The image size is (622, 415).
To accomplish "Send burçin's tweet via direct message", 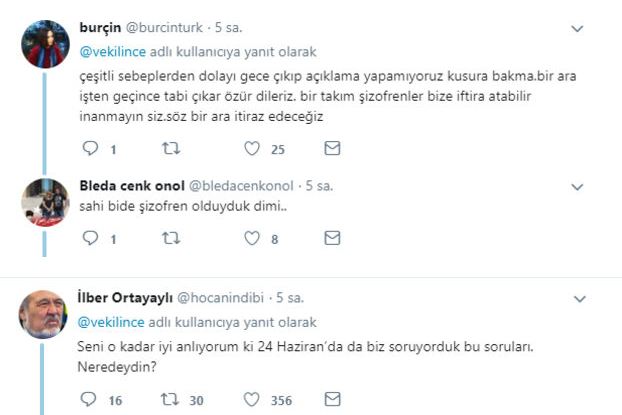I will click(x=333, y=149).
